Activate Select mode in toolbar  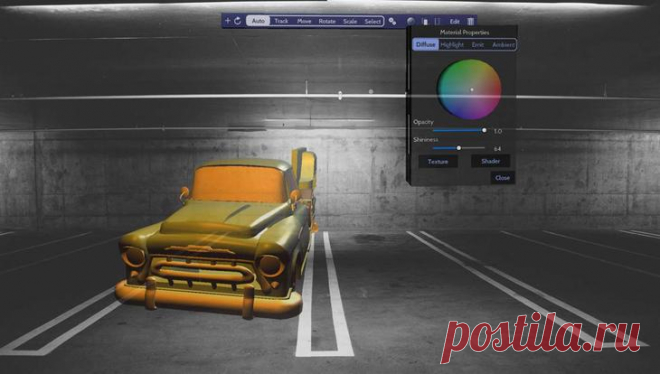click(x=373, y=21)
